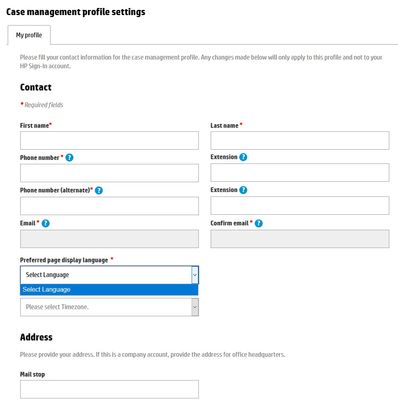This screenshot has width=398, height=400.
Task: Open the Please select Timezone dropdown
Action: [x=109, y=307]
